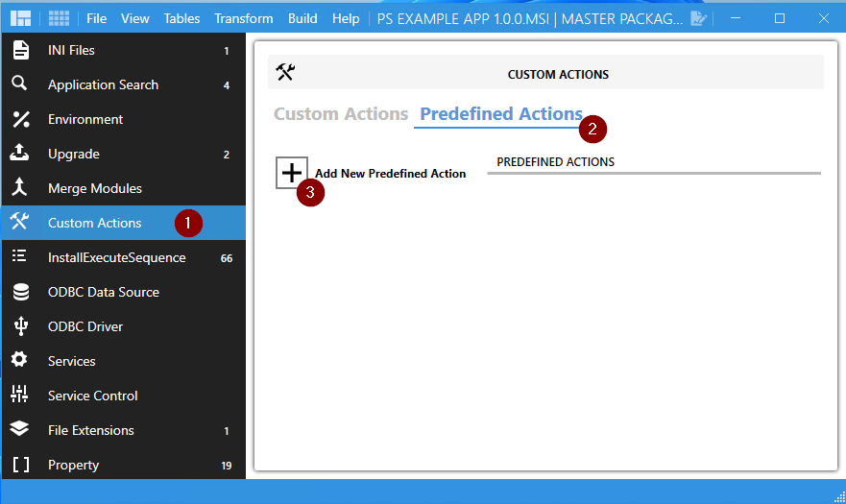Select Environment in the sidebar
The image size is (846, 504).
124,119
